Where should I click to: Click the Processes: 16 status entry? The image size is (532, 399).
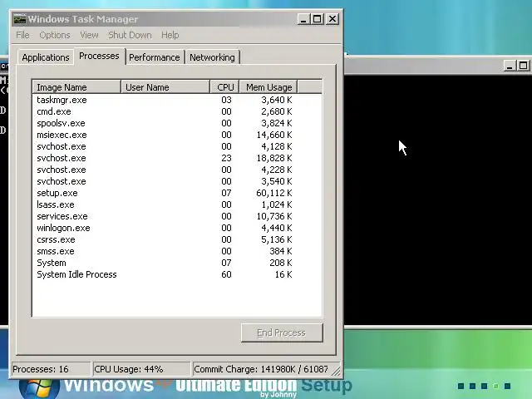51,369
